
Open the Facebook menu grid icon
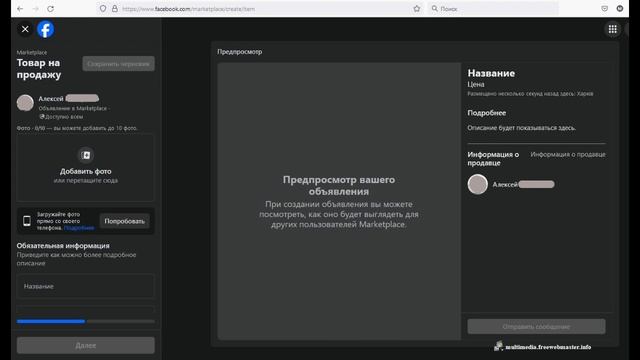(612, 29)
